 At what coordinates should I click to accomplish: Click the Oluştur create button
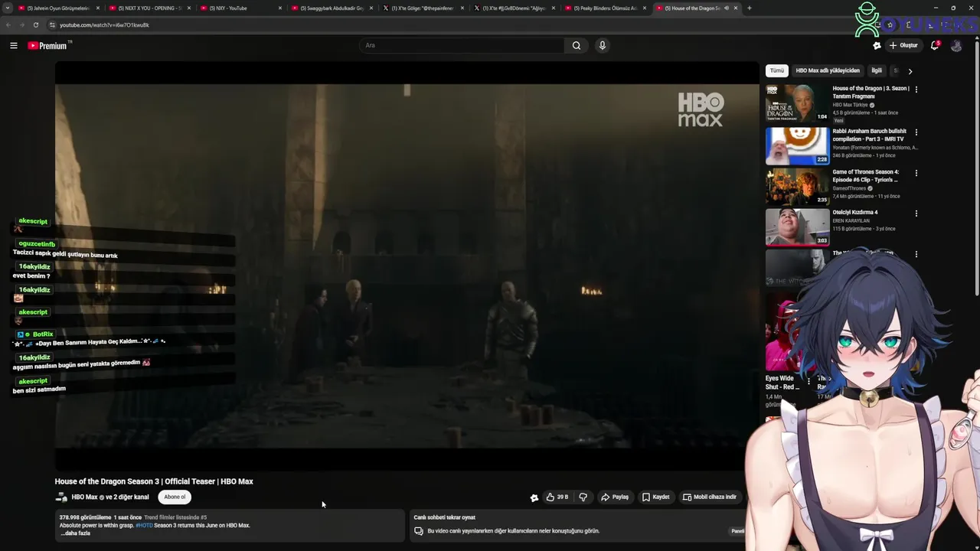click(x=903, y=45)
